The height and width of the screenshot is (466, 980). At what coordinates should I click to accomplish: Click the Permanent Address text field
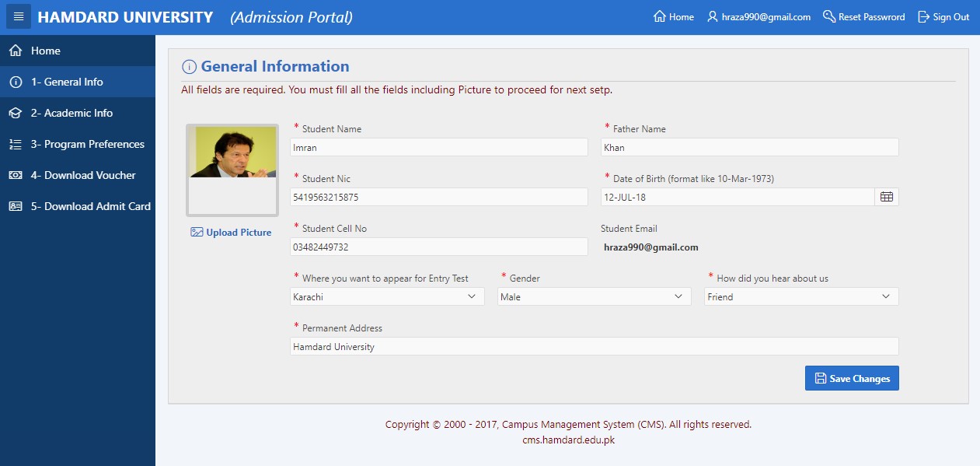595,346
